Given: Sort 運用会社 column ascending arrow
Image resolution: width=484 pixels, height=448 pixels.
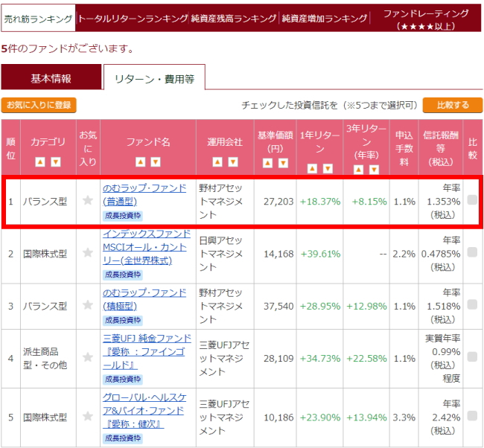Looking at the screenshot, I should (217, 161).
